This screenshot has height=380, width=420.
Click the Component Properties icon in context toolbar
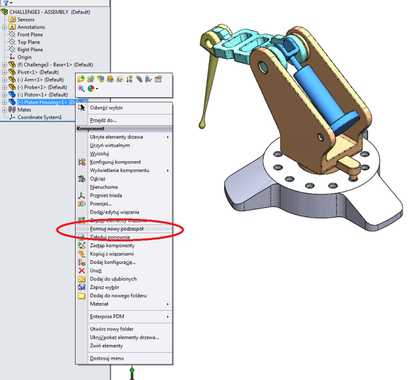(158, 79)
